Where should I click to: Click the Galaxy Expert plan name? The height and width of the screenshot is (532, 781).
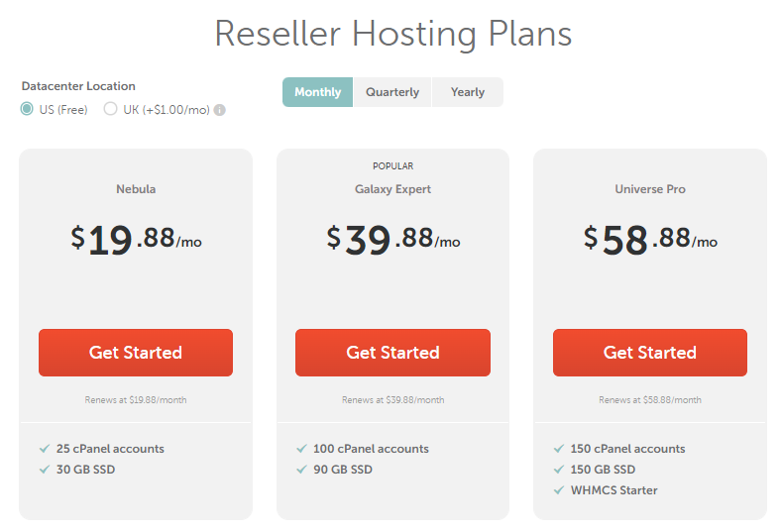(392, 189)
